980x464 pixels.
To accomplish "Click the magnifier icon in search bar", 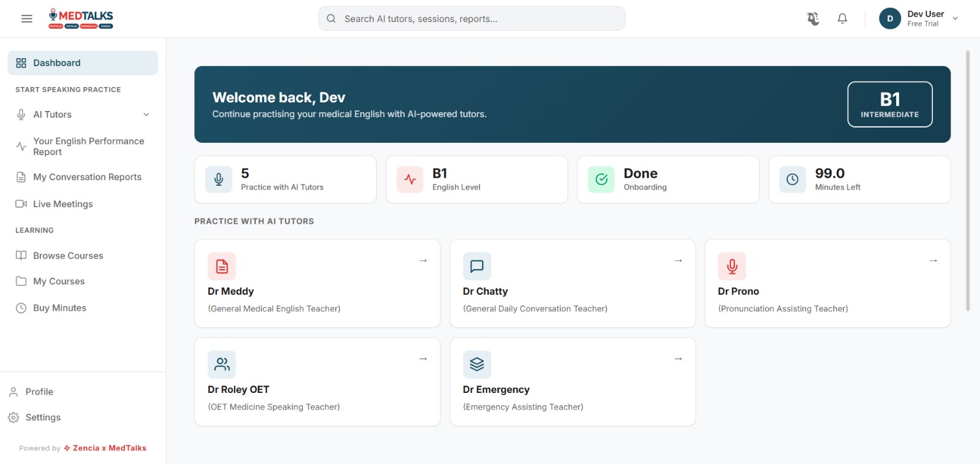I will 331,18.
